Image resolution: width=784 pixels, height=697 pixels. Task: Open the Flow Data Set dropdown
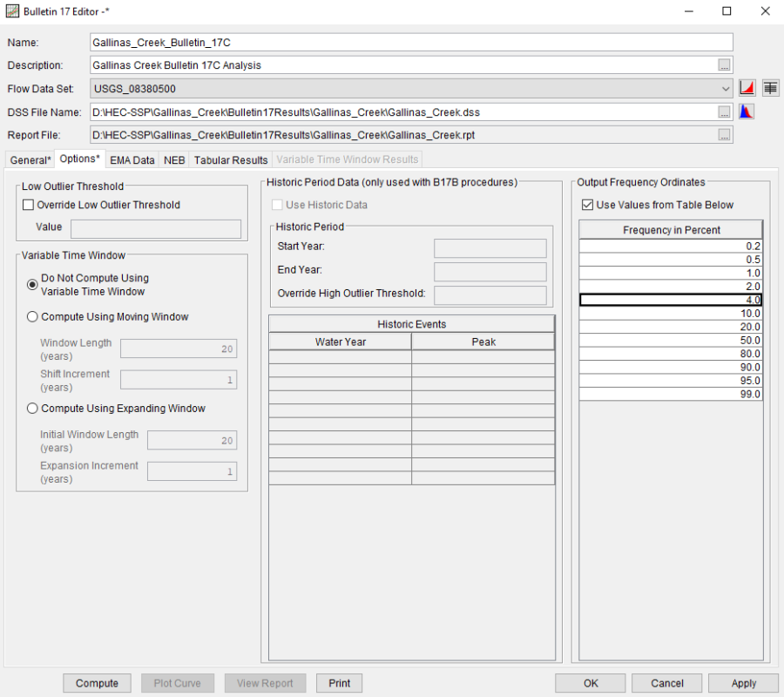726,88
